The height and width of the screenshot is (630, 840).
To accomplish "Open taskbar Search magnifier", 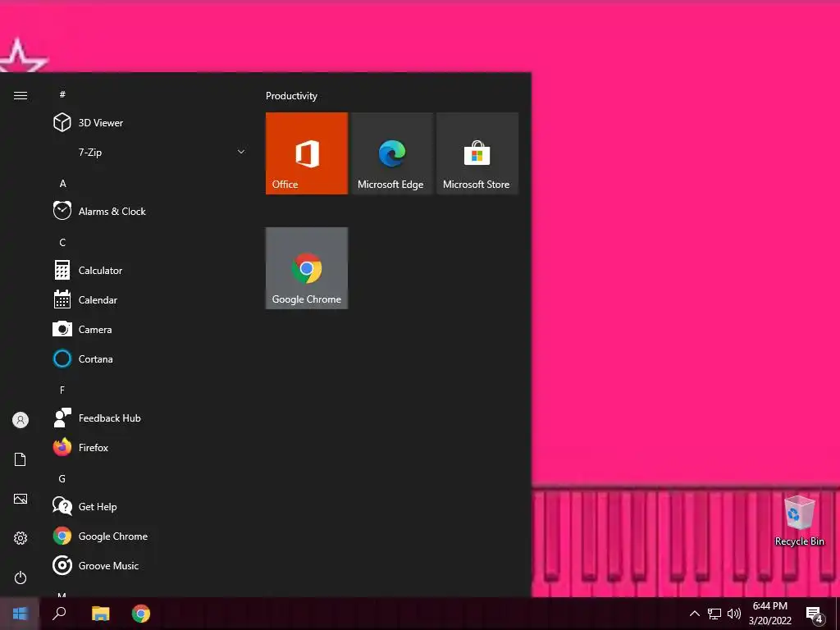I will pyautogui.click(x=59, y=614).
